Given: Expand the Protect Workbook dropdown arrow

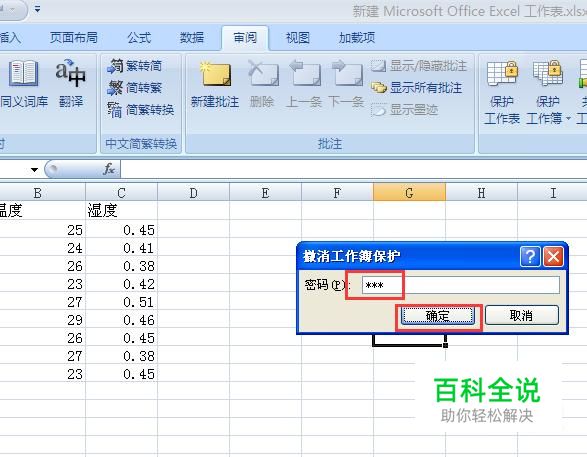Looking at the screenshot, I should click(x=568, y=119).
